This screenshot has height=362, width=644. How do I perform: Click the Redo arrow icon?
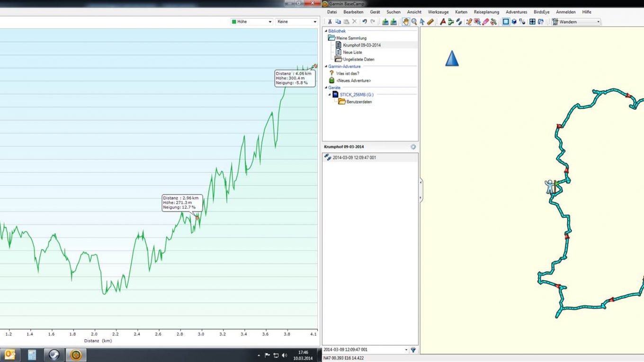[x=373, y=22]
